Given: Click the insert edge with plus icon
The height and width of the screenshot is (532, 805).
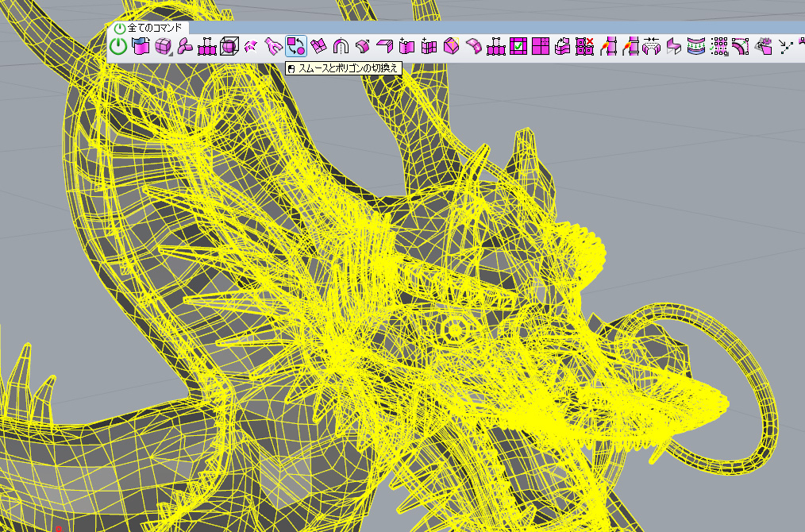Looking at the screenshot, I should click(x=406, y=46).
